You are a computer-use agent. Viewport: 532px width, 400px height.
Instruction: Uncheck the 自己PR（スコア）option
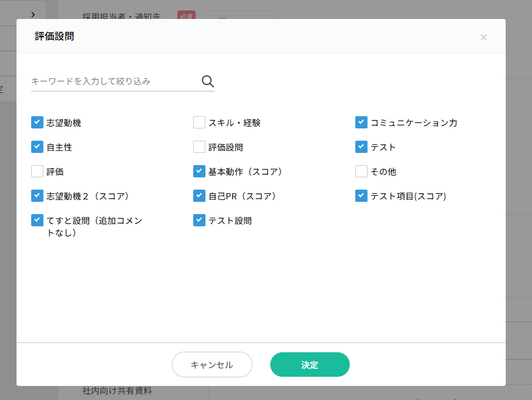point(199,196)
